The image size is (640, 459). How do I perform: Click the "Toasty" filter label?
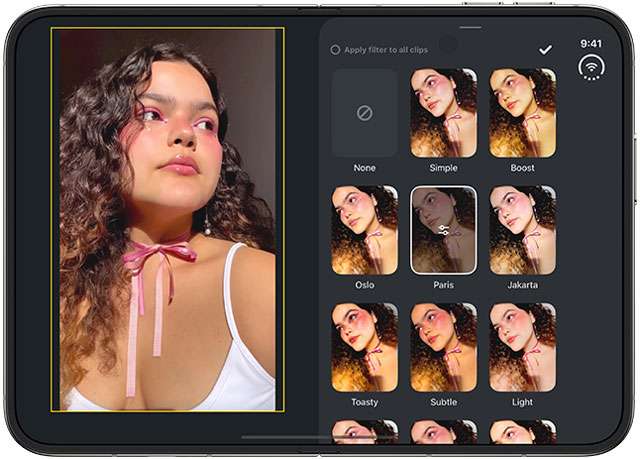click(364, 402)
